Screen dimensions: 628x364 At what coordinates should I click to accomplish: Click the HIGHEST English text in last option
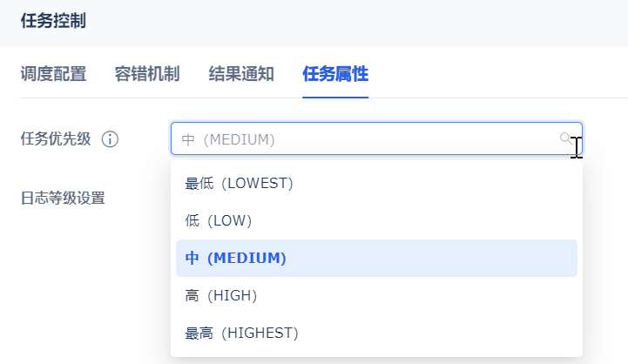260,333
